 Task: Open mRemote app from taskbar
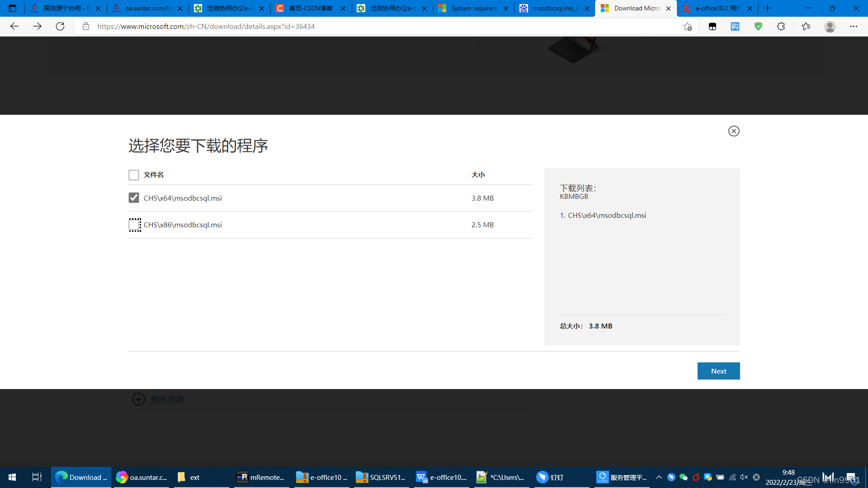[x=261, y=477]
